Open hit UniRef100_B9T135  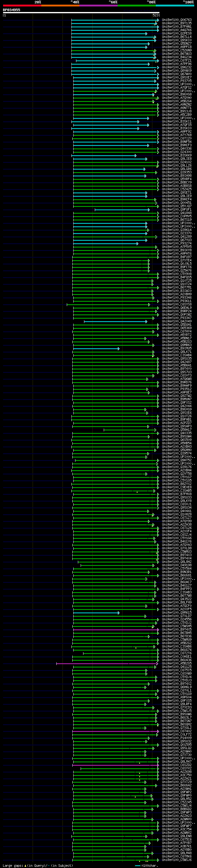(177, 23)
